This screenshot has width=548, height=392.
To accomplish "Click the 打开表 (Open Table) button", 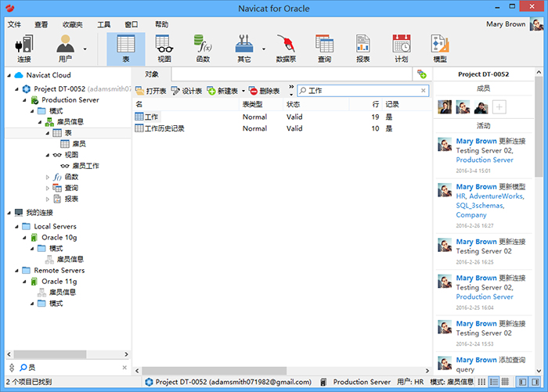I will pyautogui.click(x=152, y=92).
